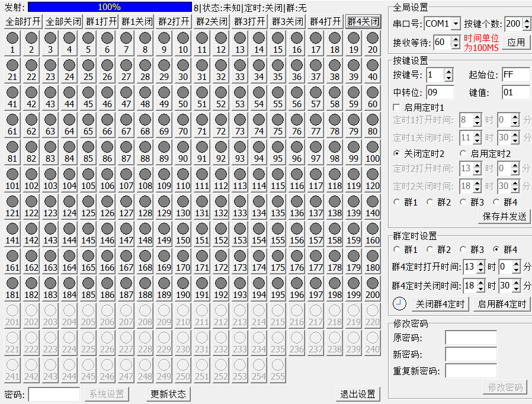Image resolution: width=532 pixels, height=404 pixels.
Task: Click disabled indicator button 210
Action: coord(183,316)
